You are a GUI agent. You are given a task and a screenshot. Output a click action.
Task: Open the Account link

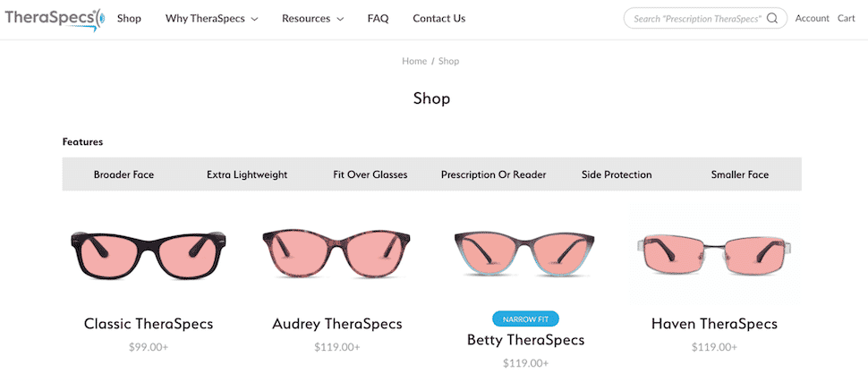[812, 19]
